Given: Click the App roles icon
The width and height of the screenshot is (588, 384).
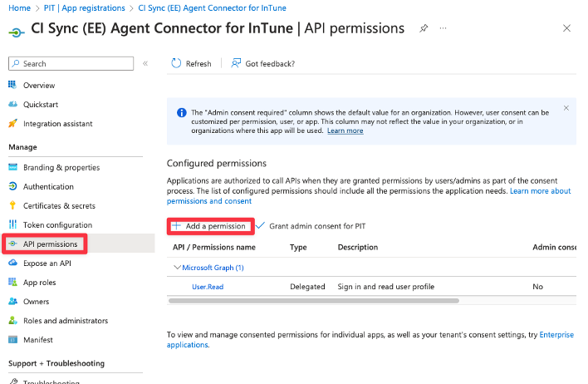Looking at the screenshot, I should 12,282.
